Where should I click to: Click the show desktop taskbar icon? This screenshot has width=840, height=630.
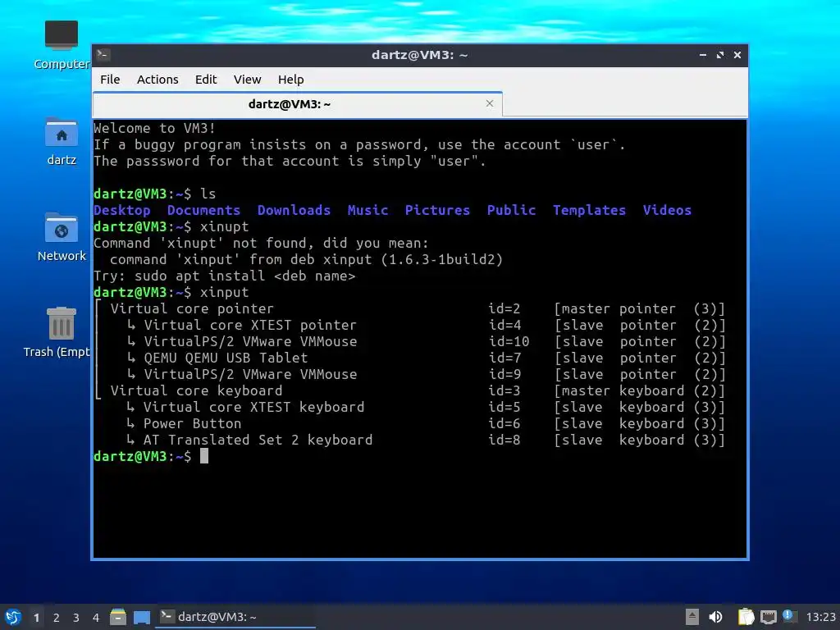click(x=141, y=617)
